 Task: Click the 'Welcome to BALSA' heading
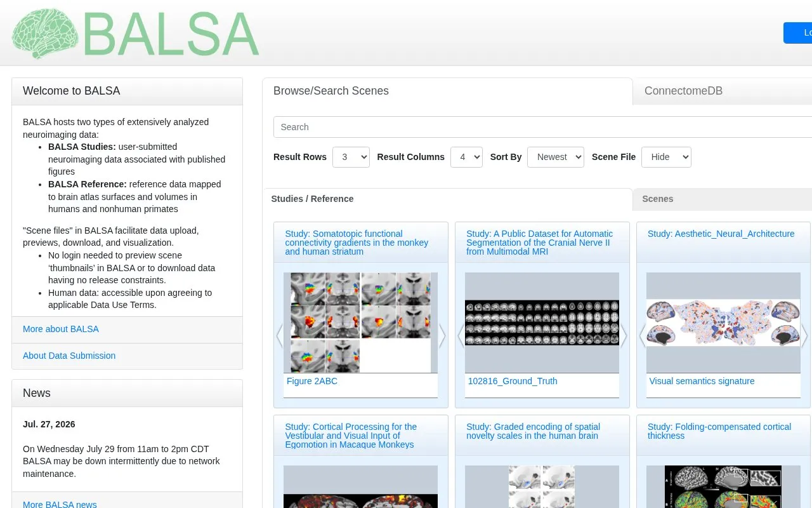pyautogui.click(x=71, y=91)
